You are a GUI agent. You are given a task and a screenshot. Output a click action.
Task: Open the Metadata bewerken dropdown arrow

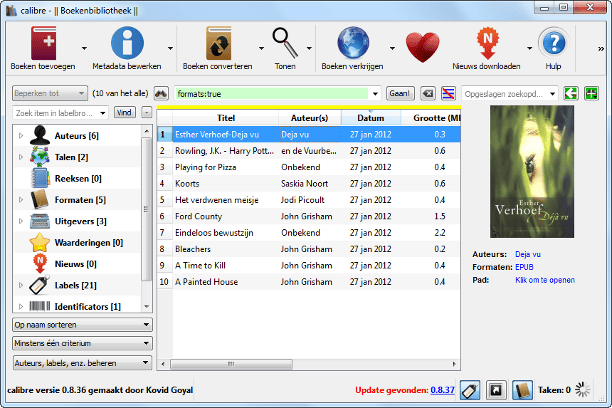170,48
